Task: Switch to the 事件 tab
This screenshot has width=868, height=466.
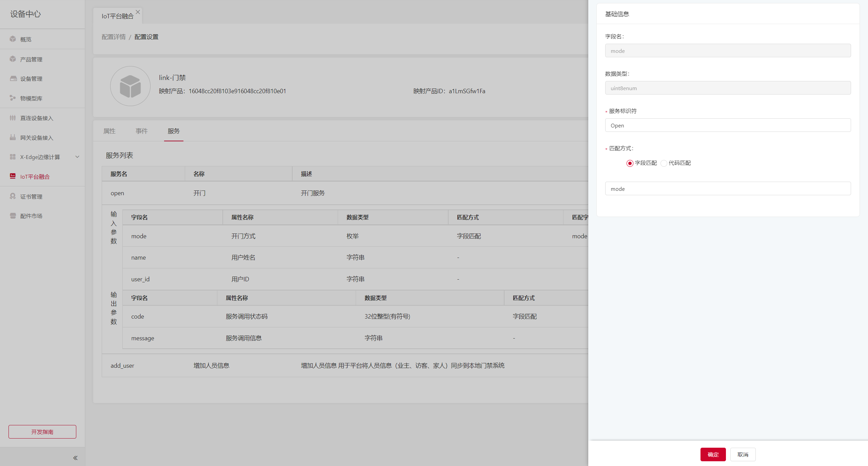Action: [141, 131]
